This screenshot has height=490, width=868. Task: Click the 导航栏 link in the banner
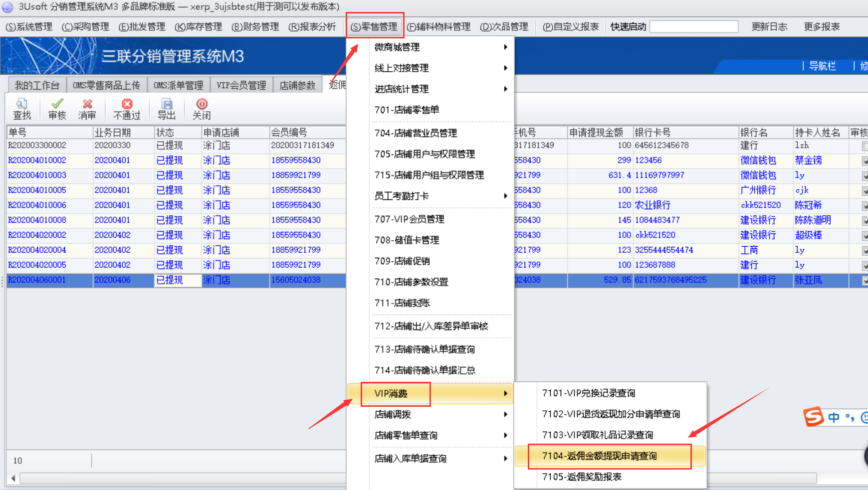(x=822, y=66)
